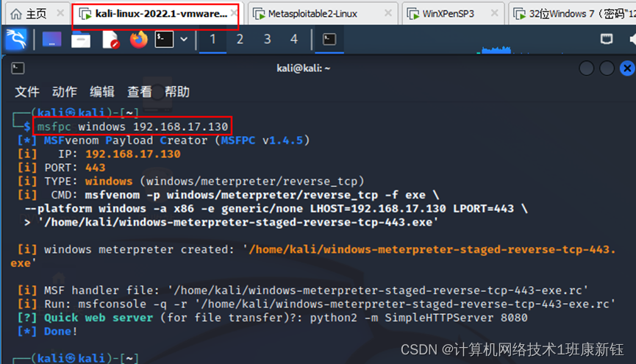Screen dimensions: 636x364
Task: Open the terminal emulator launcher icon
Action: pos(164,40)
